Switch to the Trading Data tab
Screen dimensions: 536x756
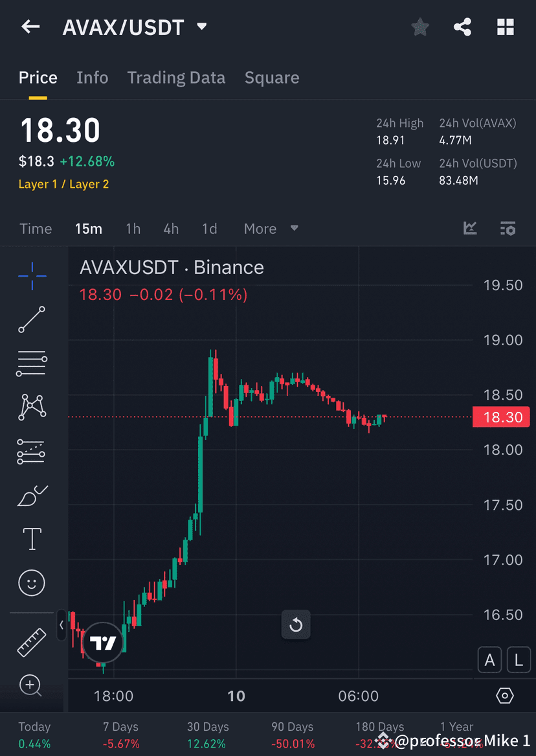tap(176, 77)
